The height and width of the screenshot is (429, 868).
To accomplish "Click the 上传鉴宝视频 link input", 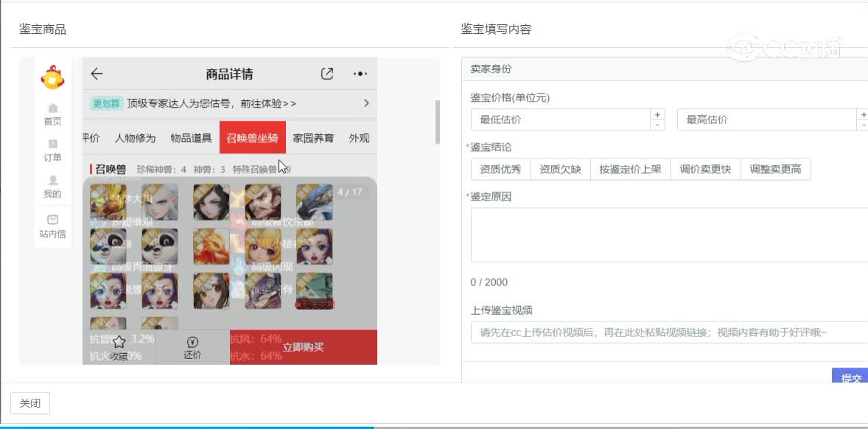I will point(669,332).
